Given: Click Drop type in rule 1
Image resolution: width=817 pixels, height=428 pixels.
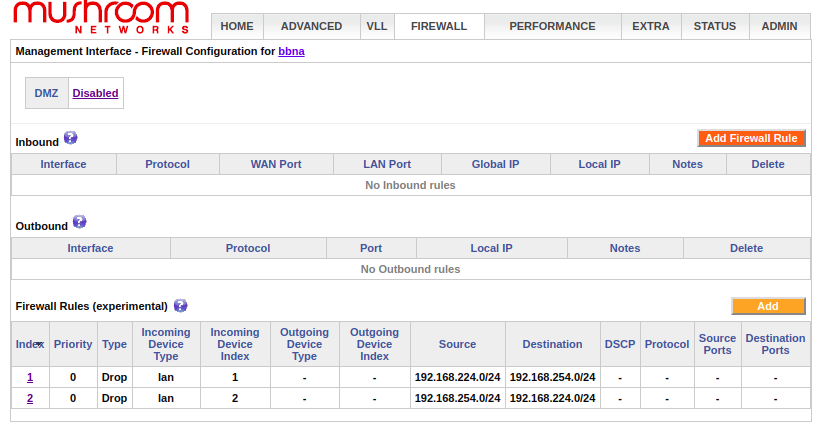Looking at the screenshot, I should point(115,377).
